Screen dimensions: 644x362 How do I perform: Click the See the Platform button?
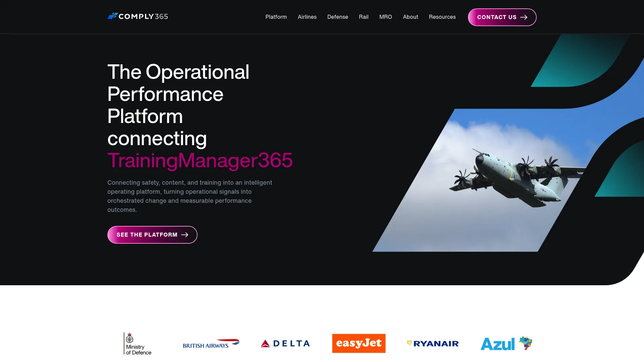[152, 235]
